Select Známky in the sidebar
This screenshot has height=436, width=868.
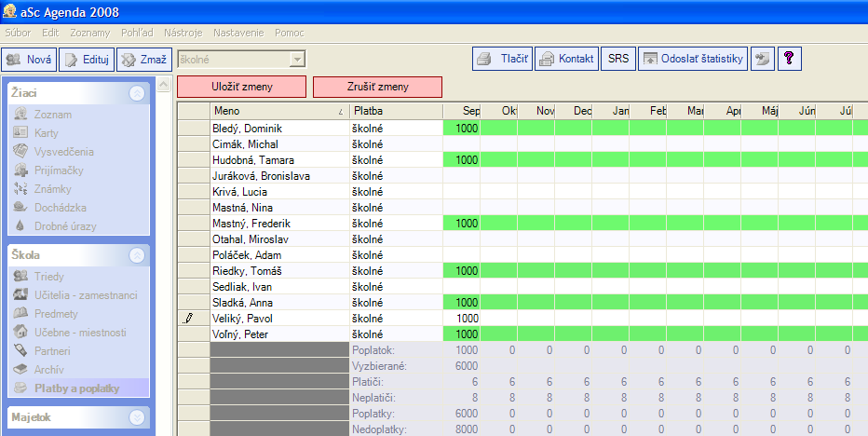[52, 189]
